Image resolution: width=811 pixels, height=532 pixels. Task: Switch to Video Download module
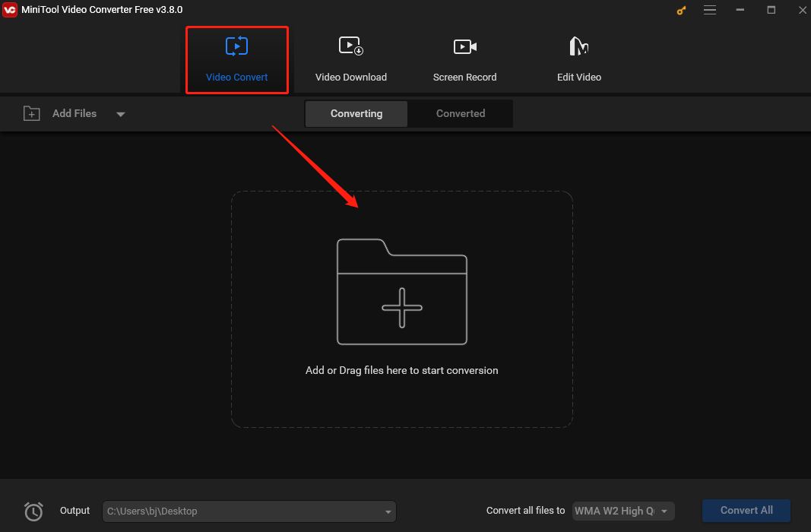click(x=350, y=60)
